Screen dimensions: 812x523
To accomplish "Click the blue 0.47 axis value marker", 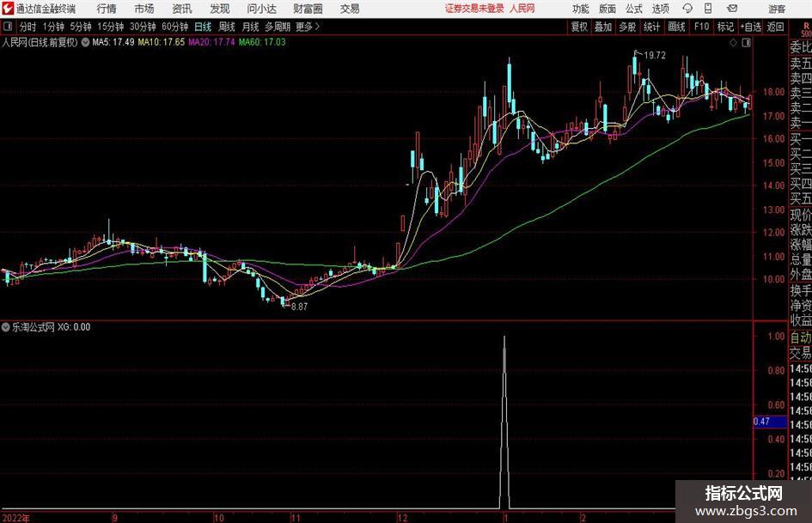I will coord(770,422).
